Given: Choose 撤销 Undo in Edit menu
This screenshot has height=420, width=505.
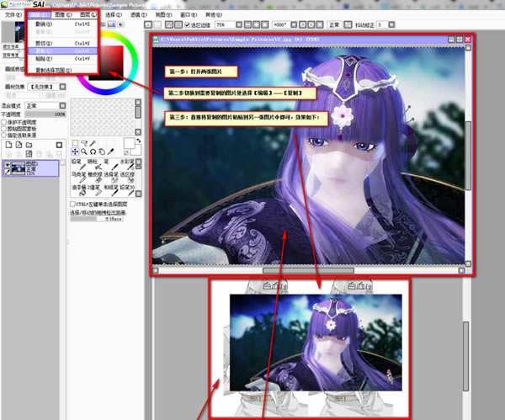Looking at the screenshot, I should pos(62,24).
